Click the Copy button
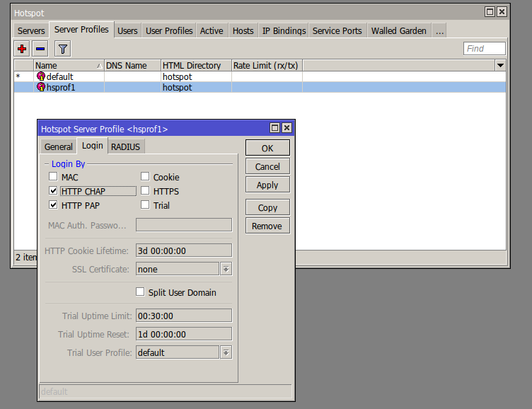Screen dimensions: 532x409 pos(267,207)
